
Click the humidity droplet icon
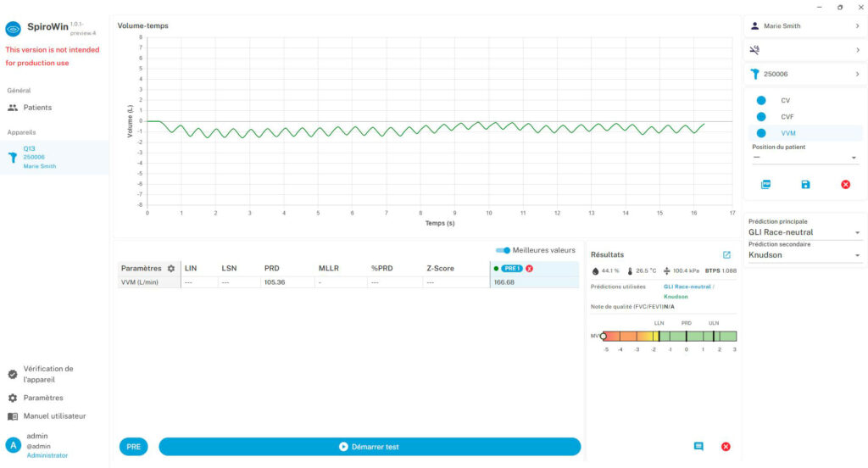596,271
